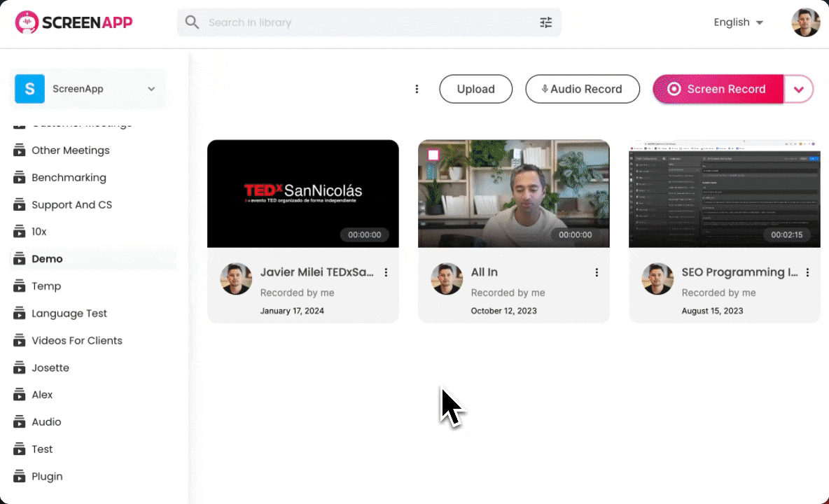Open the Language Test folder
Viewport: 829px width, 504px height.
tap(69, 314)
